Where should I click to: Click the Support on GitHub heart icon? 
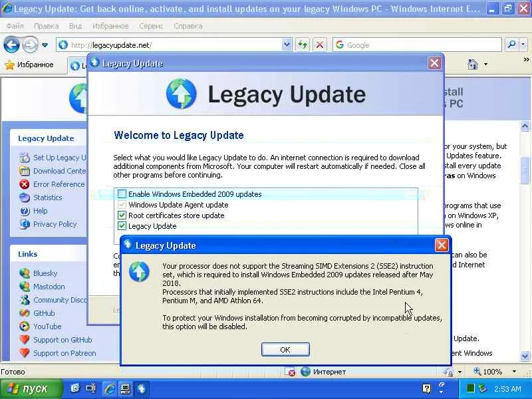point(25,340)
